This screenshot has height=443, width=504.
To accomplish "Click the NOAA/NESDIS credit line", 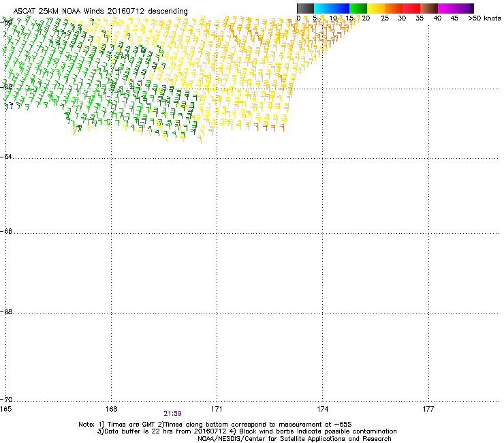I will (x=294, y=438).
